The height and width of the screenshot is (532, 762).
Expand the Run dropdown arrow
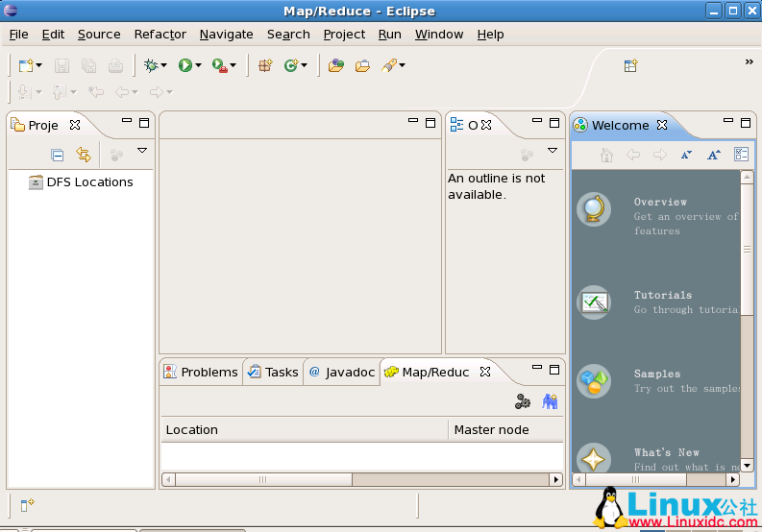tap(198, 65)
